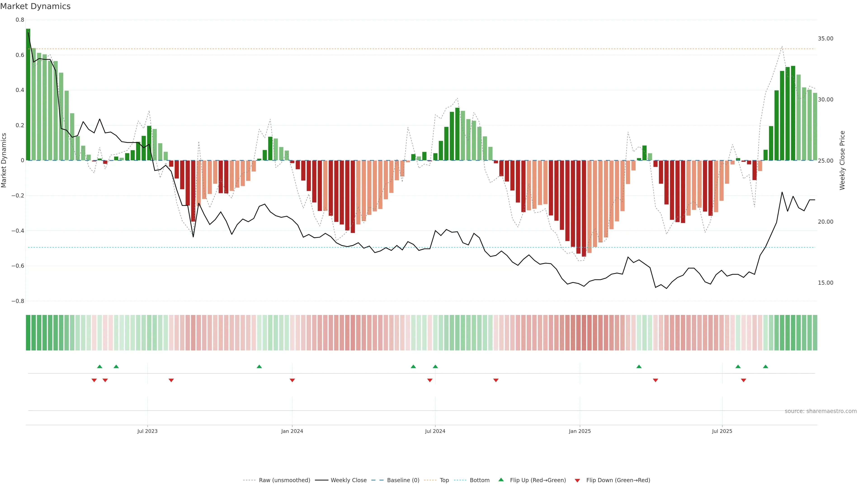Click red flip-down marker between Jul 2024 and Jan 2025
This screenshot has height=488, width=868.
[496, 380]
